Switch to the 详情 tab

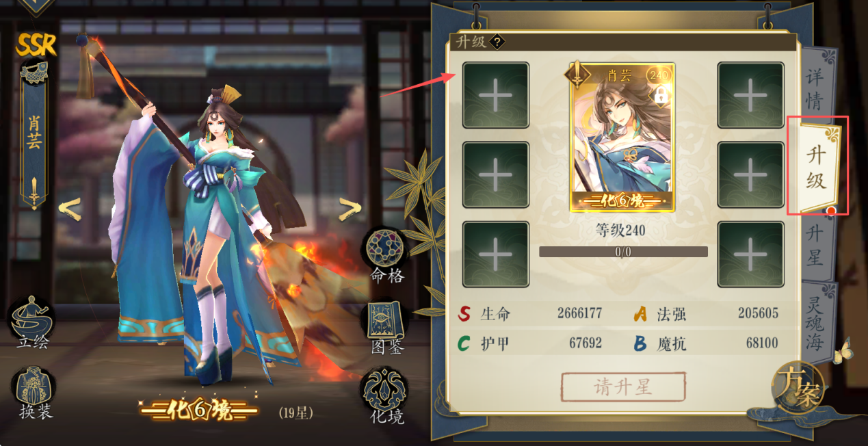tap(814, 89)
